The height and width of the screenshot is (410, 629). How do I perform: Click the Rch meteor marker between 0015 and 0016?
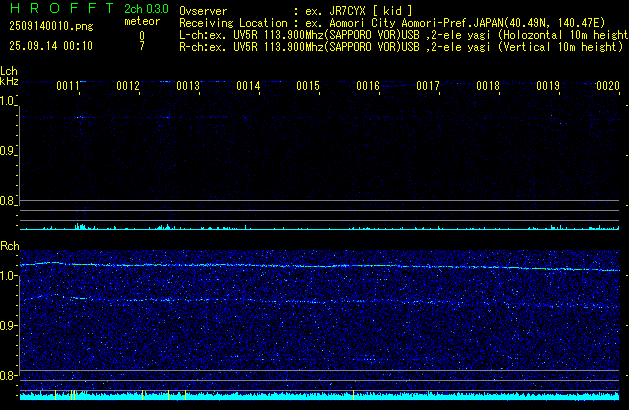[x=353, y=395]
